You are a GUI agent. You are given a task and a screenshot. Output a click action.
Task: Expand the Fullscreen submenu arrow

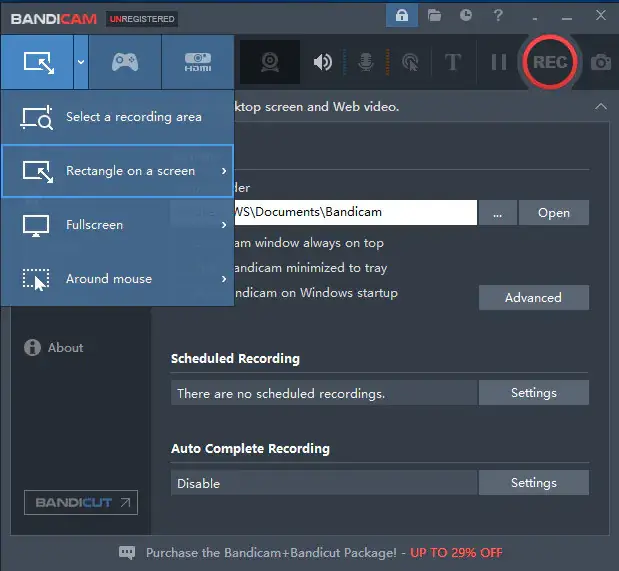click(x=224, y=225)
